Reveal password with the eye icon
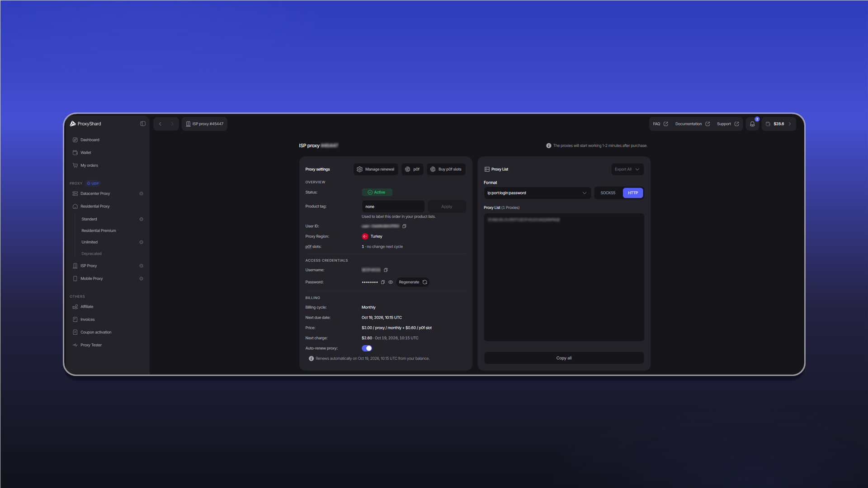Screen dimensions: 868x488 click(x=391, y=282)
